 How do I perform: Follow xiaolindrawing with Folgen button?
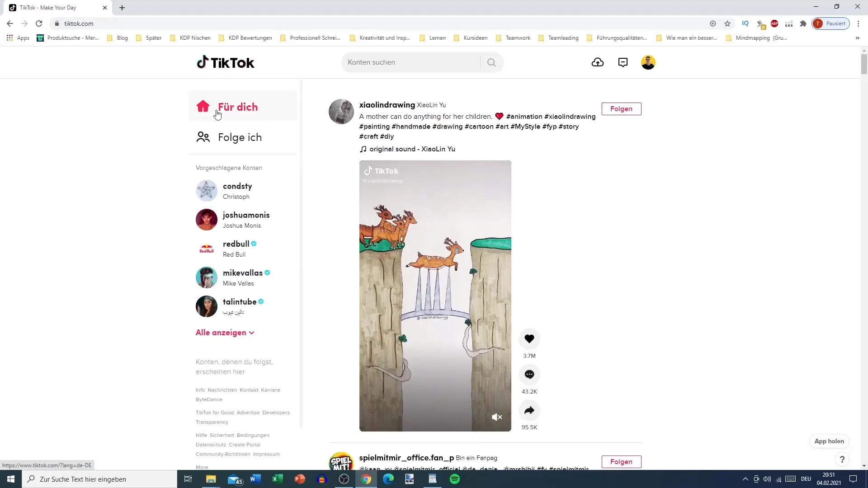(621, 109)
